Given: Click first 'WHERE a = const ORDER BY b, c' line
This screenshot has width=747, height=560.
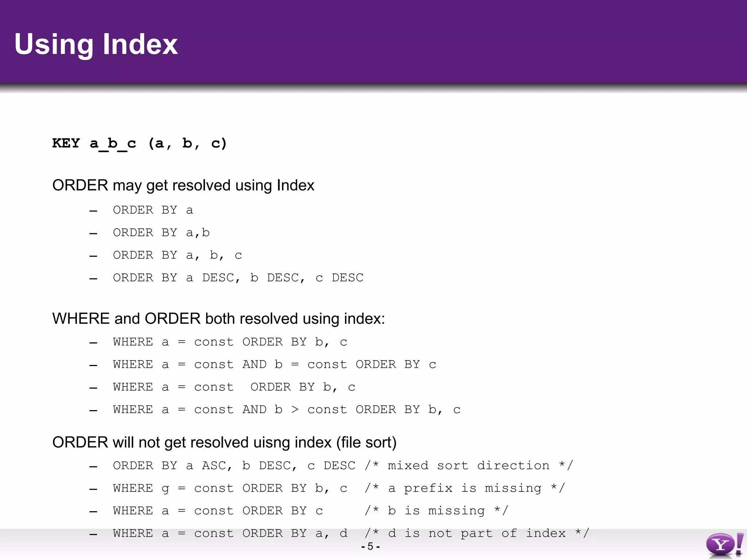Looking at the screenshot, I should [230, 342].
